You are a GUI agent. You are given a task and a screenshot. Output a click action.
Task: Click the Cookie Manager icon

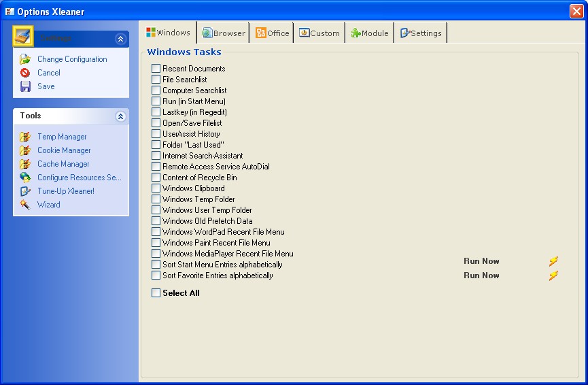[x=25, y=150]
